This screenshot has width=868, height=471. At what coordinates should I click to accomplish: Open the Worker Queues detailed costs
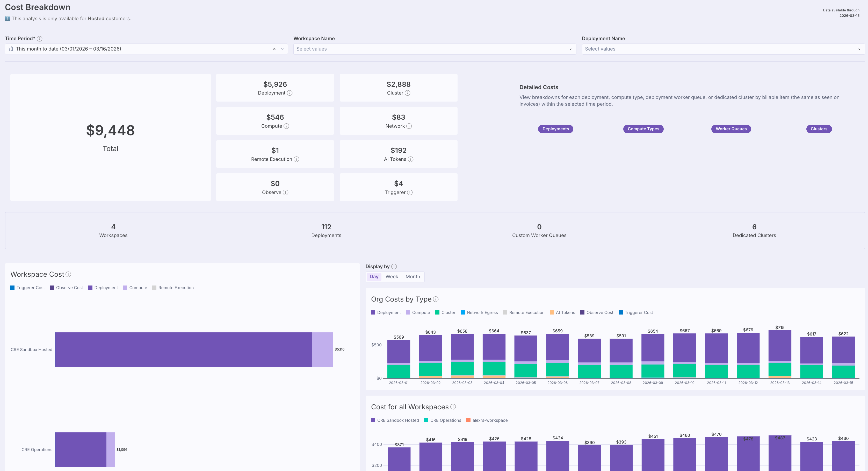tap(731, 129)
